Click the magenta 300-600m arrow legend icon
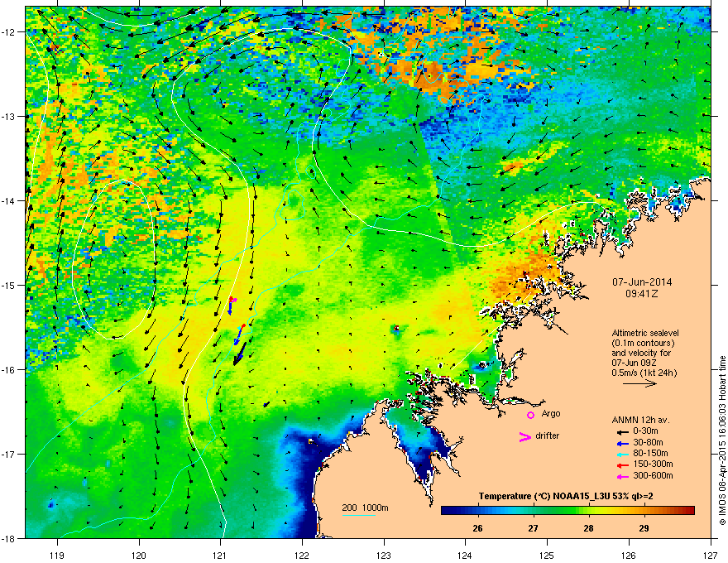Viewport: 728px width, 563px height. coord(621,476)
